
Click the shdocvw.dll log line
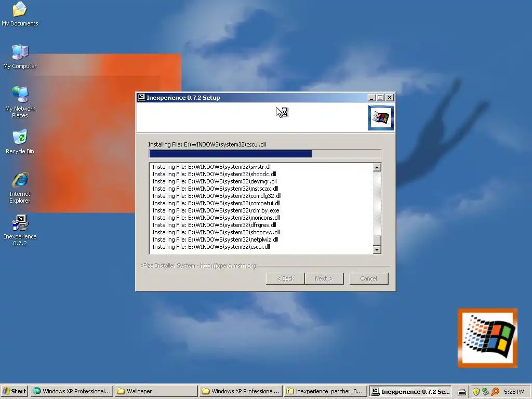[x=216, y=232]
